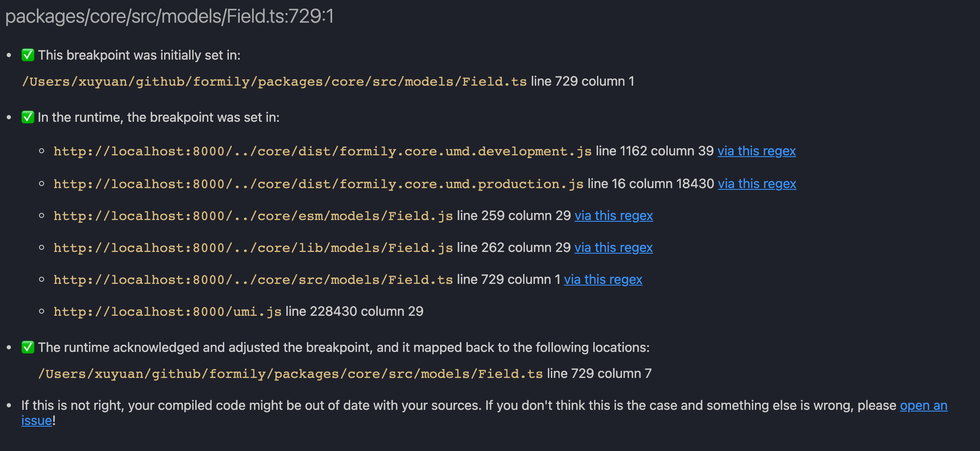Click the core/src/models/Field.ts localhost URL
980x451 pixels.
click(253, 280)
